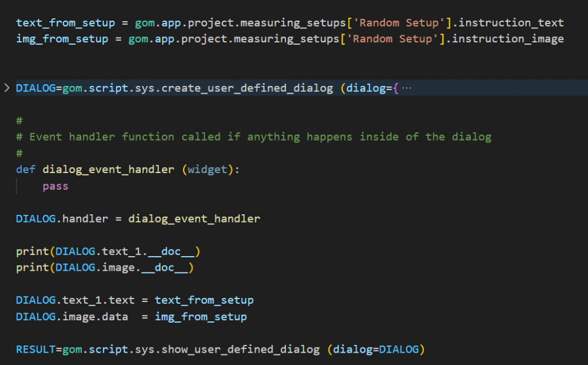
Task: Click the 'Event handler function' comment line
Action: click(x=253, y=137)
